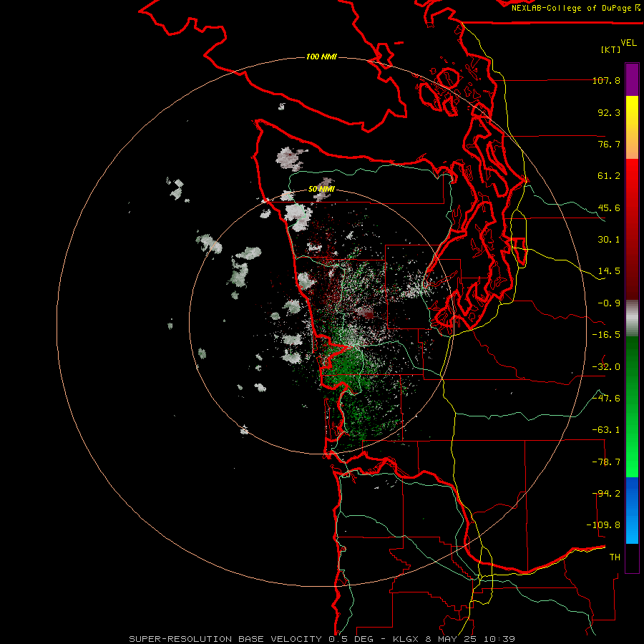Click the -78.7 velocity scale value
Image resolution: width=644 pixels, height=644 pixels.
tap(606, 462)
